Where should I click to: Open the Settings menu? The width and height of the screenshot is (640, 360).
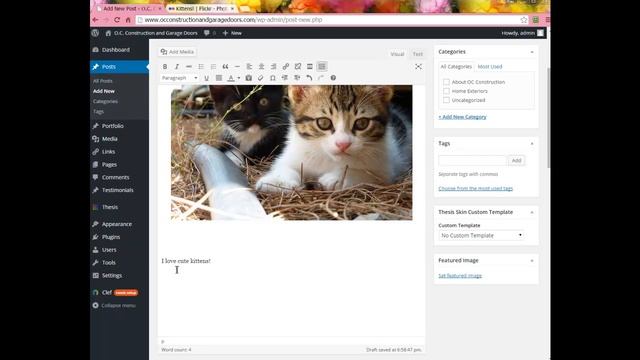[112, 276]
